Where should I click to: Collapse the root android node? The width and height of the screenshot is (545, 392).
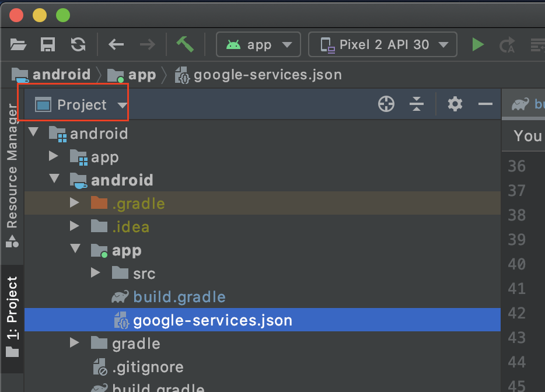tap(33, 132)
